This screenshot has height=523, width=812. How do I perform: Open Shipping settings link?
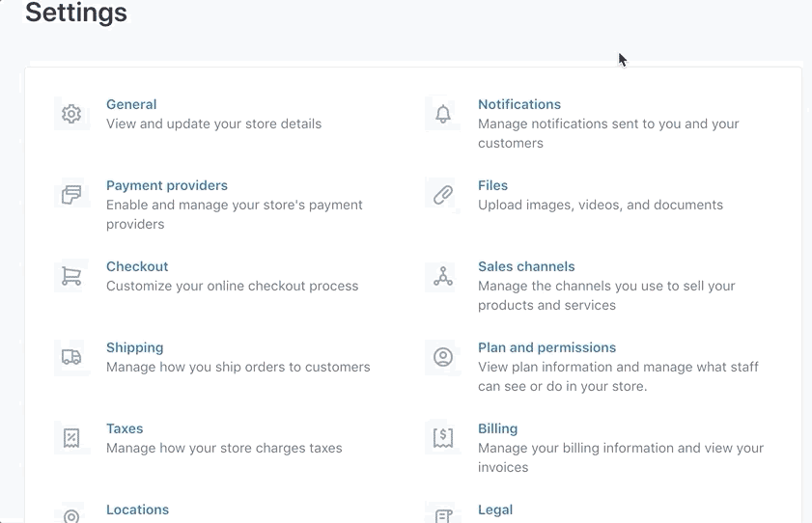pos(134,347)
